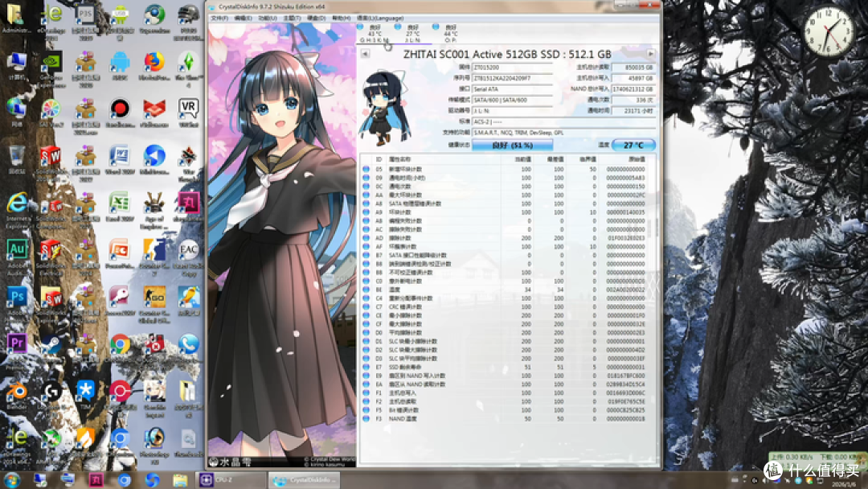Image resolution: width=868 pixels, height=489 pixels.
Task: Open the 语言(L)(Language) menu
Action: [x=380, y=18]
